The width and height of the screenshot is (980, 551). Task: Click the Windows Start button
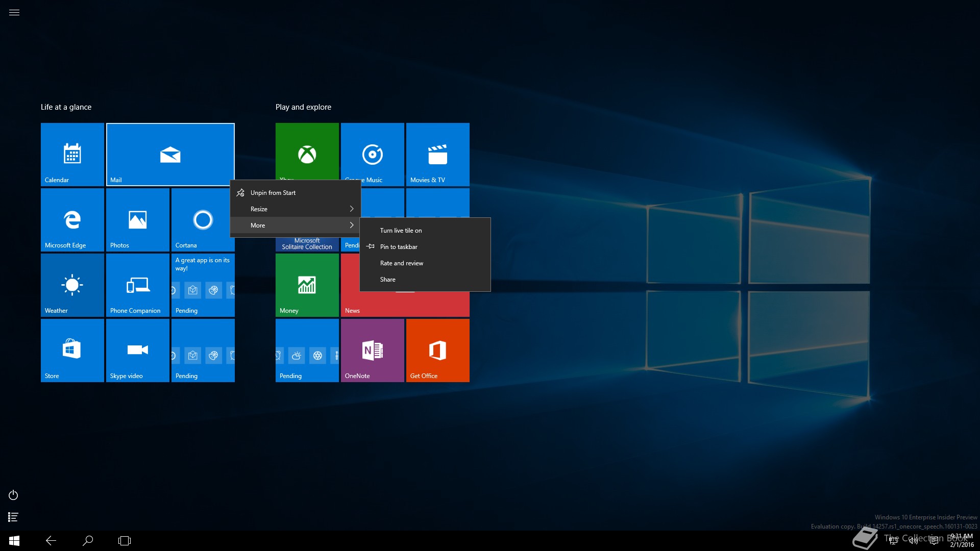click(14, 541)
